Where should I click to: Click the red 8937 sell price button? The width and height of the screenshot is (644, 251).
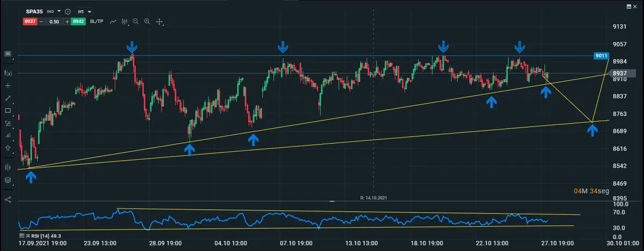[x=29, y=21]
